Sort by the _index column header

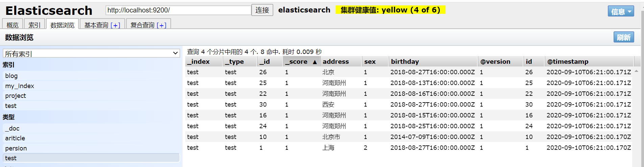pos(204,61)
